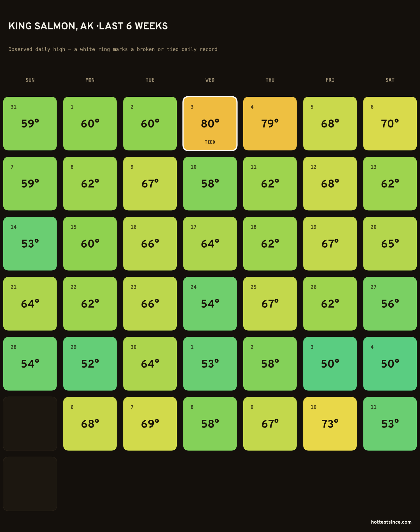
Task: Click the day 6 tile with 70°
Action: (390, 124)
